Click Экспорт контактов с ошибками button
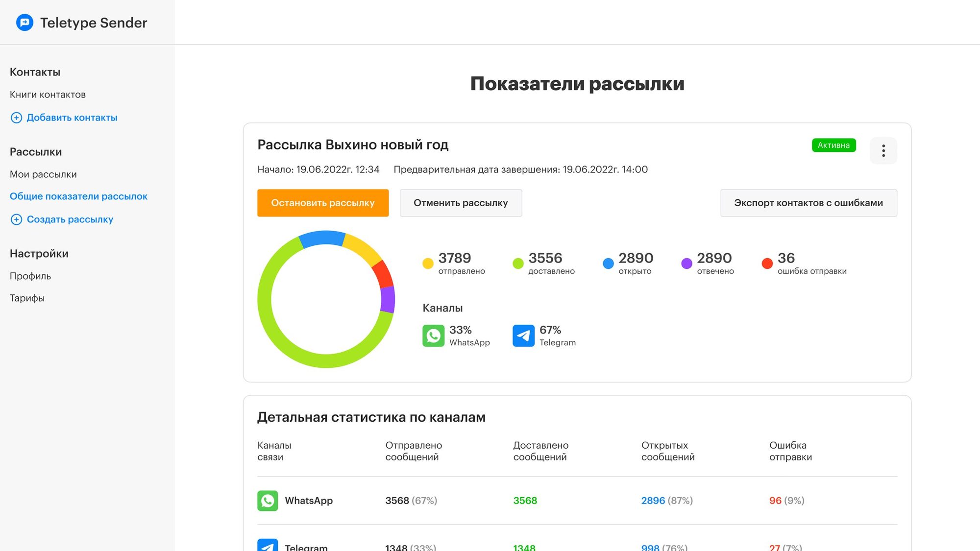 click(x=808, y=203)
